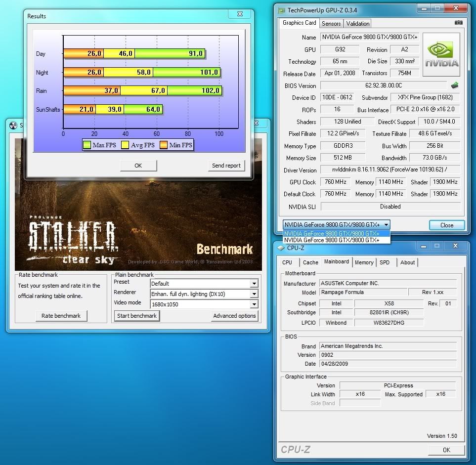Viewport: 476px width, 465px height.
Task: Close the CPU-Z window with X
Action: point(455,246)
